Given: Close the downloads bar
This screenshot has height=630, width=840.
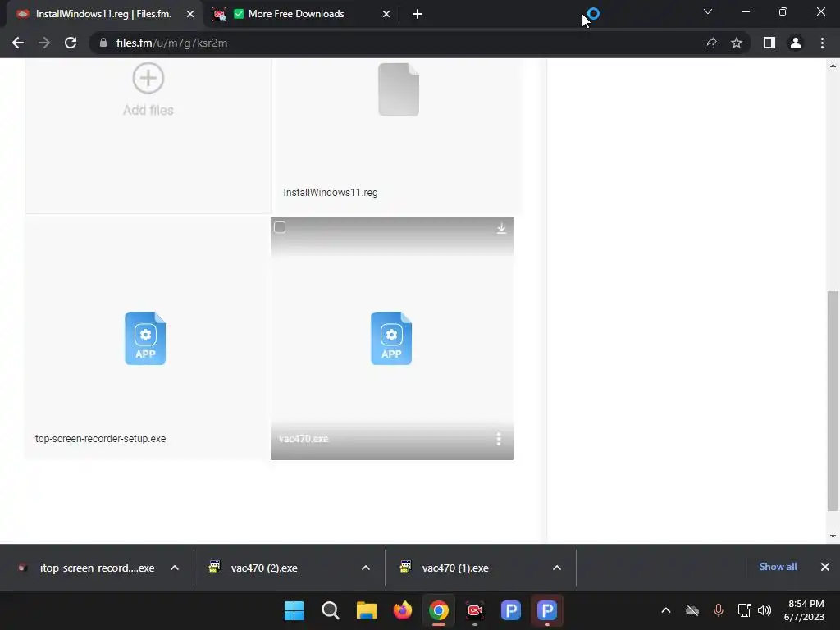Looking at the screenshot, I should click(x=825, y=567).
